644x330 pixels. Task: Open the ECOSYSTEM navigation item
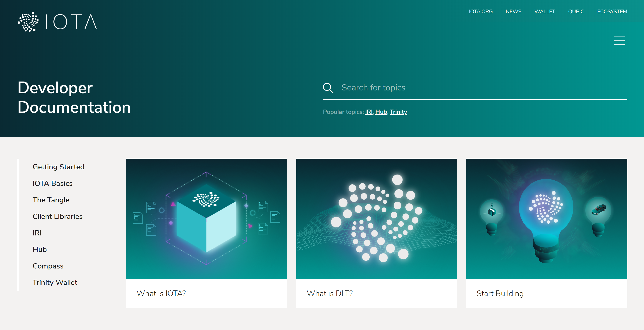pyautogui.click(x=612, y=12)
